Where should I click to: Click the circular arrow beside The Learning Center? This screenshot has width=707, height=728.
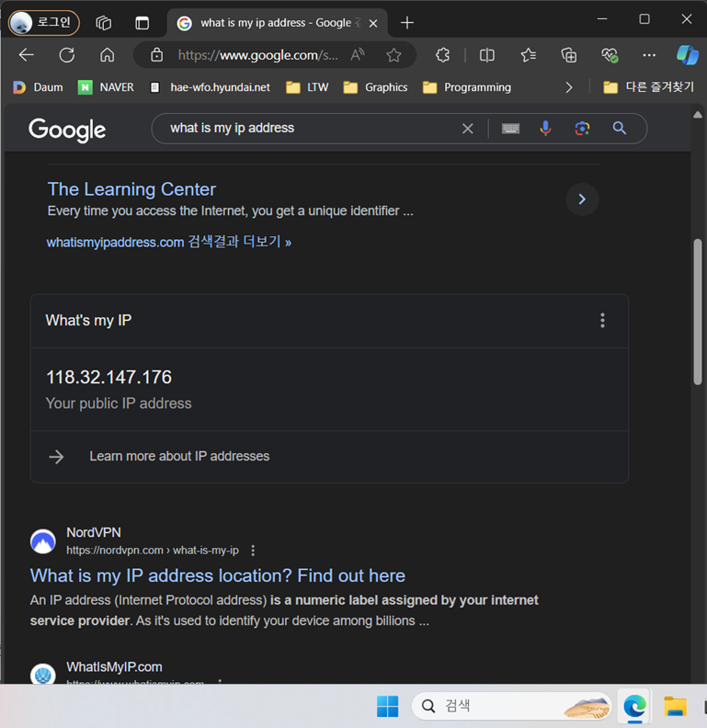point(582,199)
